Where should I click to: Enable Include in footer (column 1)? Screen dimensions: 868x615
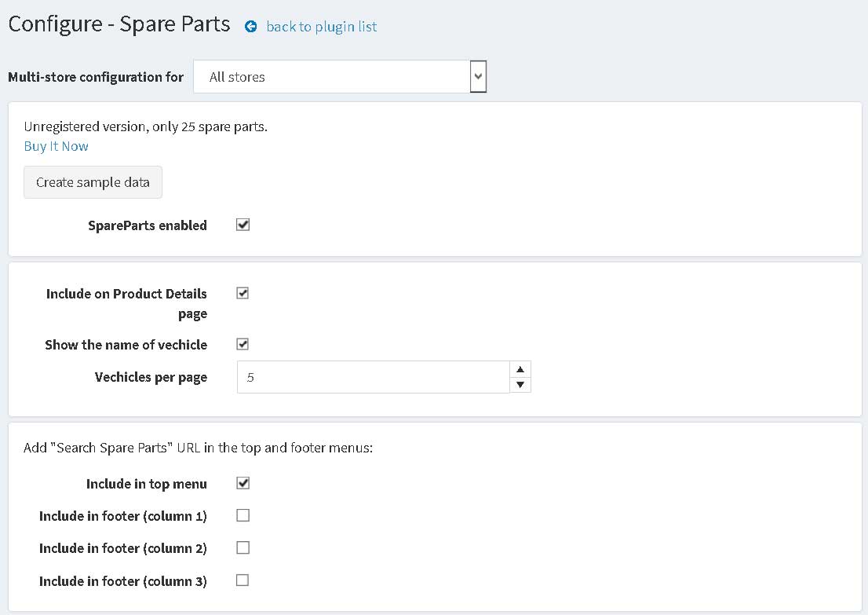[x=243, y=515]
